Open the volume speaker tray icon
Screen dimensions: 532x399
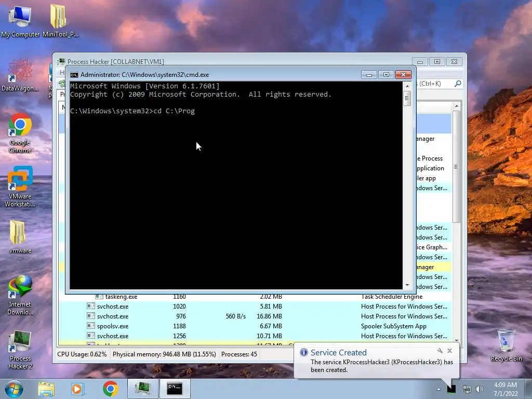tap(480, 390)
